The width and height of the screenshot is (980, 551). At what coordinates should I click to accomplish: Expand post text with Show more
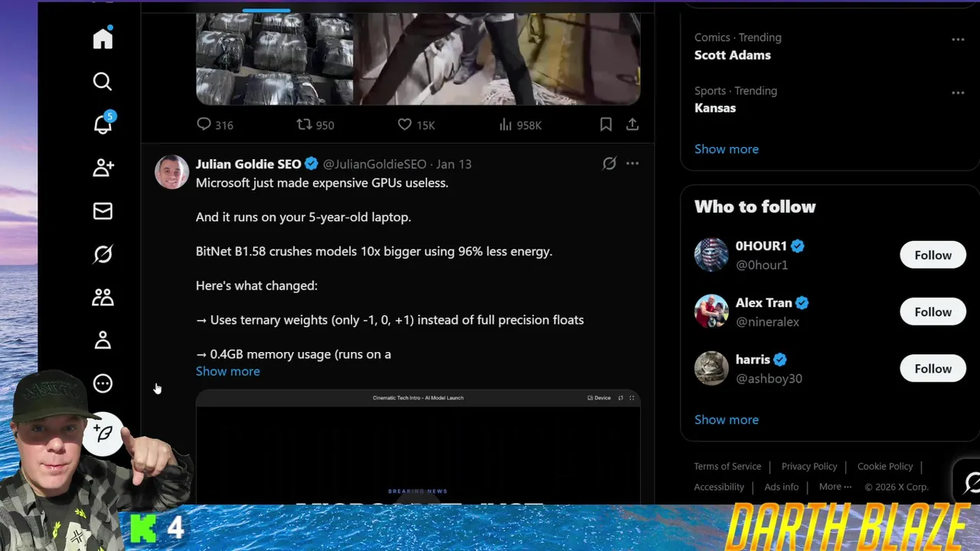(227, 371)
